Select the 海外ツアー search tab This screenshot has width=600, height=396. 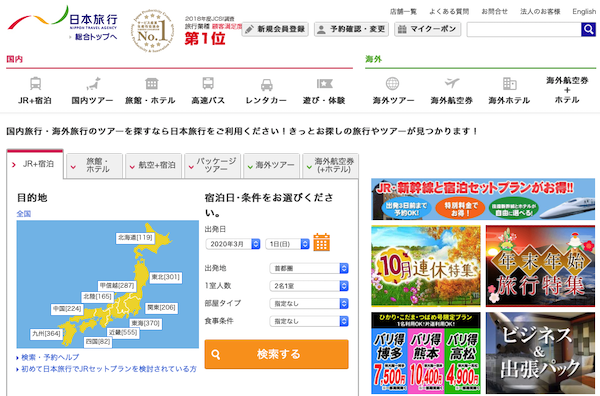point(271,165)
